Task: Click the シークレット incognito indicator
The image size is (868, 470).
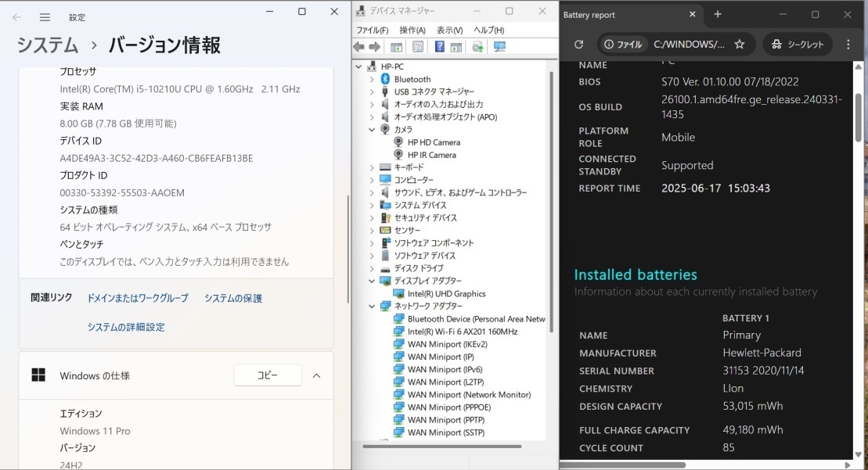Action: tap(798, 45)
